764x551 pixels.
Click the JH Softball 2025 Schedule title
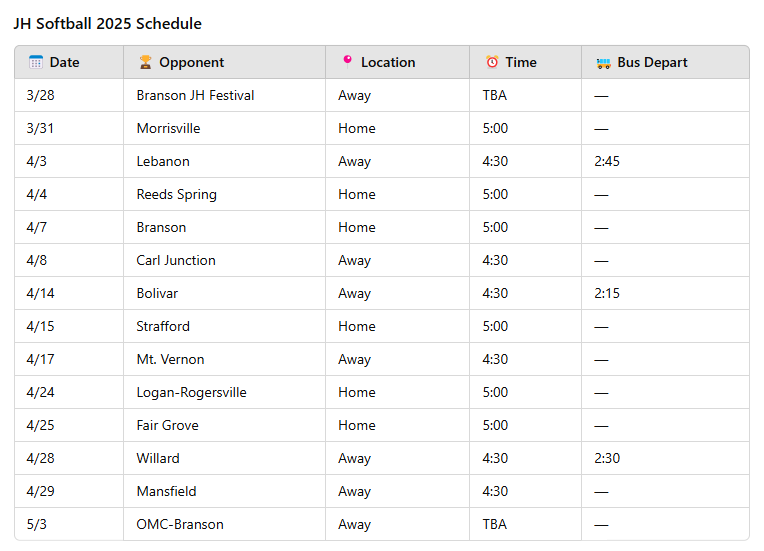[107, 24]
